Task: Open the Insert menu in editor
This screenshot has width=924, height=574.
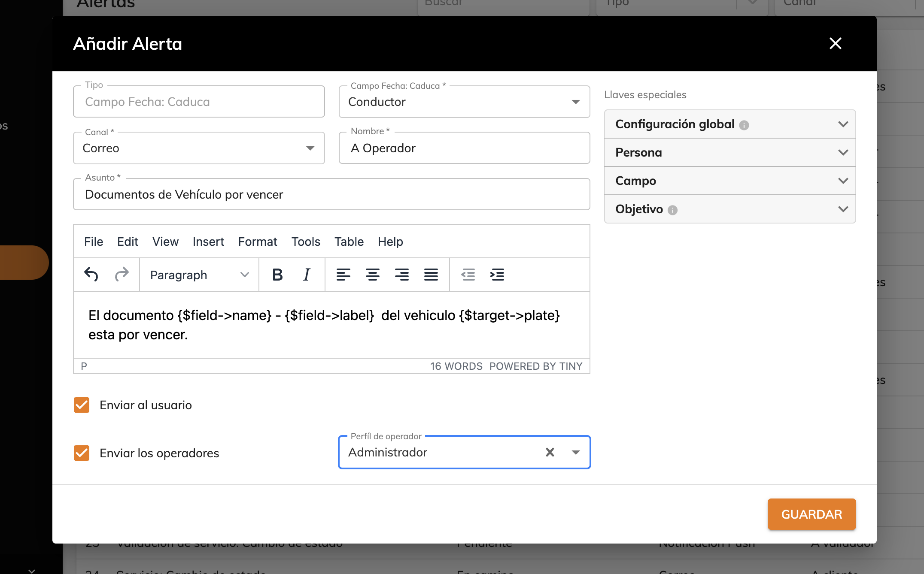Action: [x=208, y=242]
